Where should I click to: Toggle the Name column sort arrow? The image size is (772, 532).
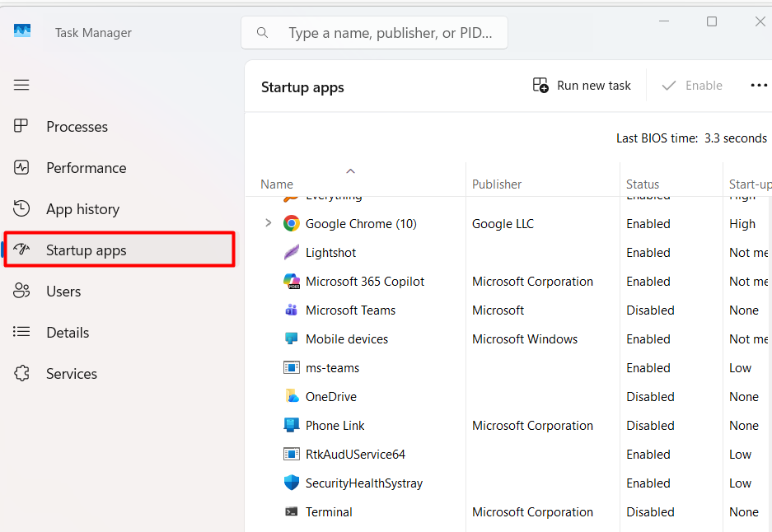(350, 171)
